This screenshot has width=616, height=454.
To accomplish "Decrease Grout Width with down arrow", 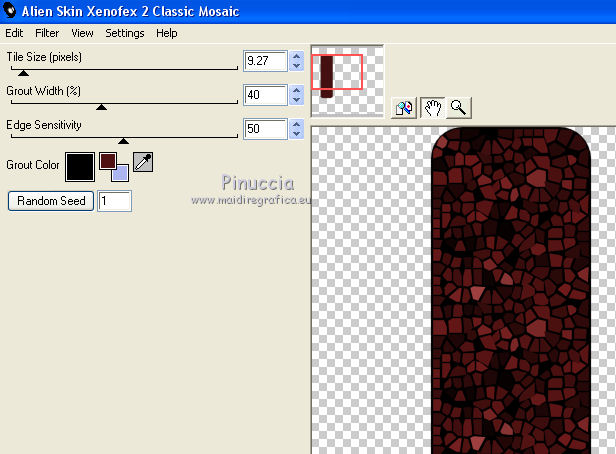I will (x=297, y=100).
